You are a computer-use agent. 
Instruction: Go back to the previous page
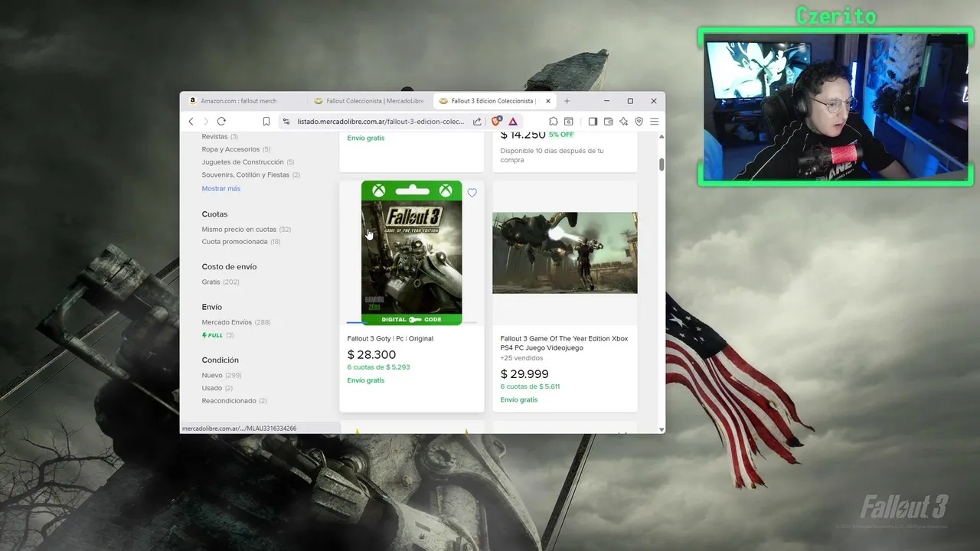coord(191,121)
